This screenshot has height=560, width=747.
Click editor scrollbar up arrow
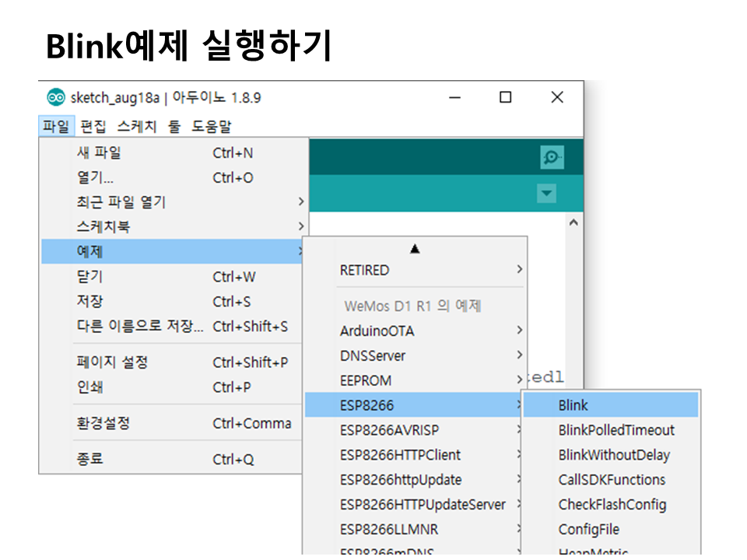[x=573, y=222]
